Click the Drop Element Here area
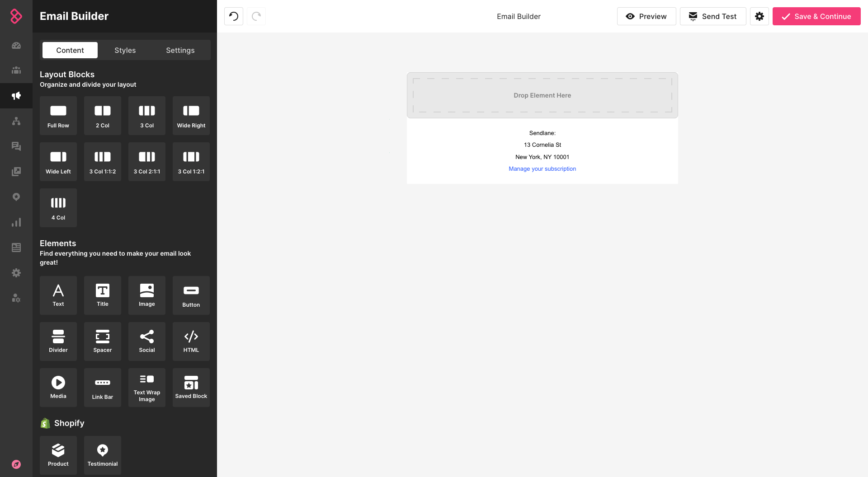 [542, 95]
